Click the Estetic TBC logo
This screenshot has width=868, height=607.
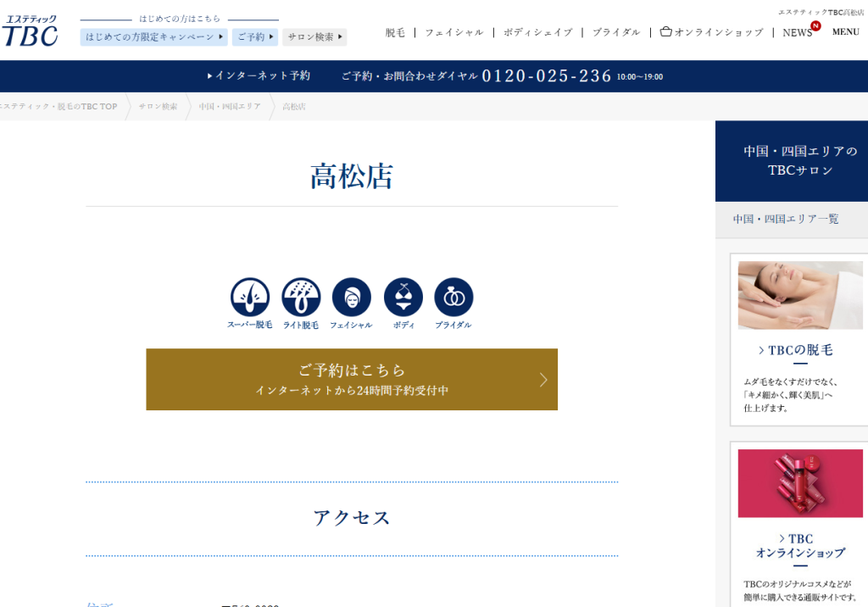(x=31, y=31)
